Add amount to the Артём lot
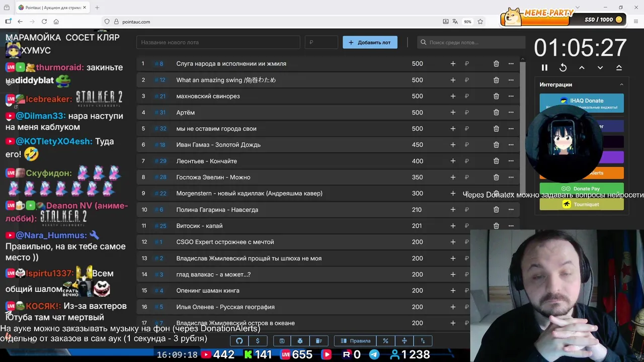This screenshot has height=362, width=644. pos(453,113)
